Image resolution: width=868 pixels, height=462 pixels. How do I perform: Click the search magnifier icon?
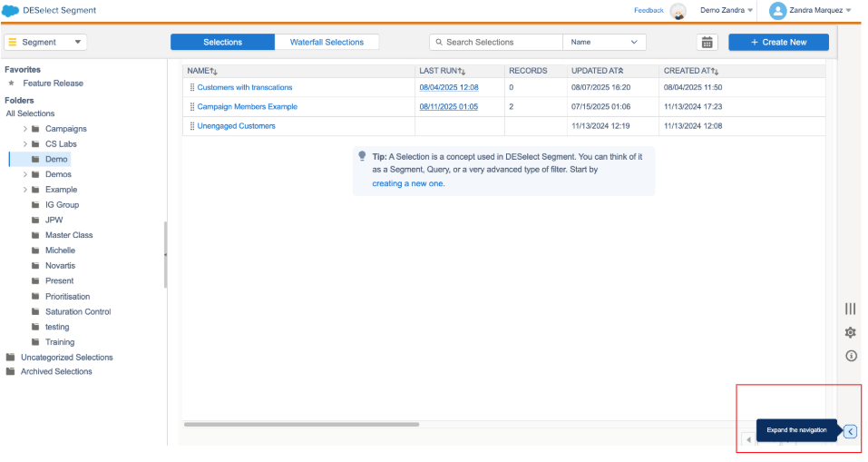[x=439, y=42]
